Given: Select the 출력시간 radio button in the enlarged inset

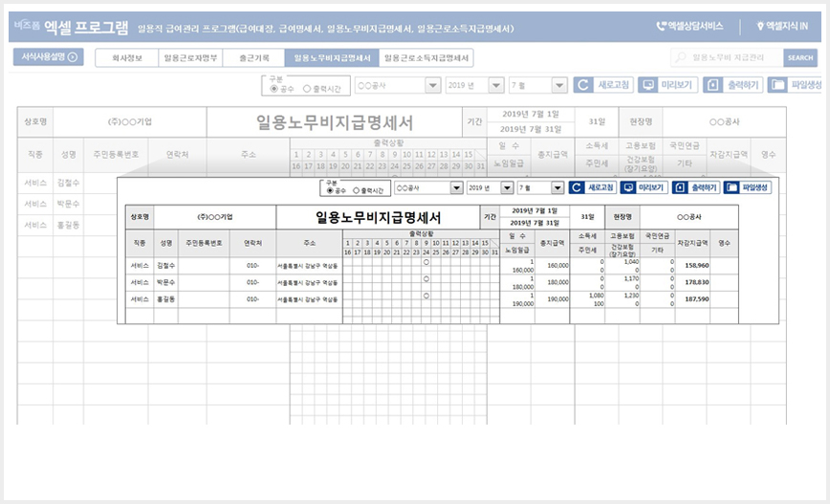Looking at the screenshot, I should (x=356, y=190).
